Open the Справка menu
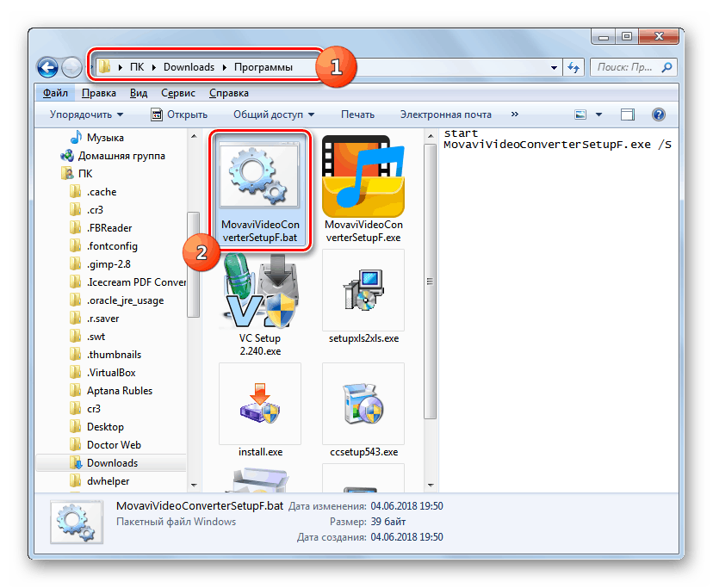 229,93
